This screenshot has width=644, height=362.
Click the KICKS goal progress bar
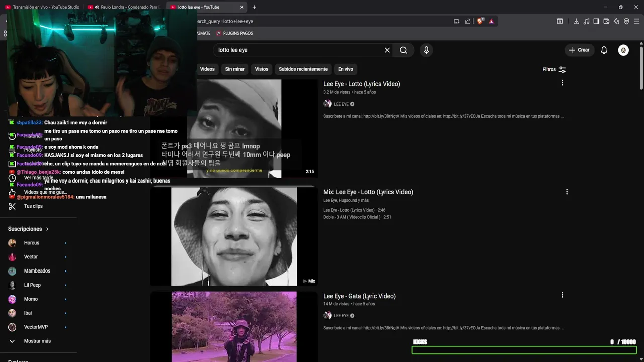(x=524, y=350)
